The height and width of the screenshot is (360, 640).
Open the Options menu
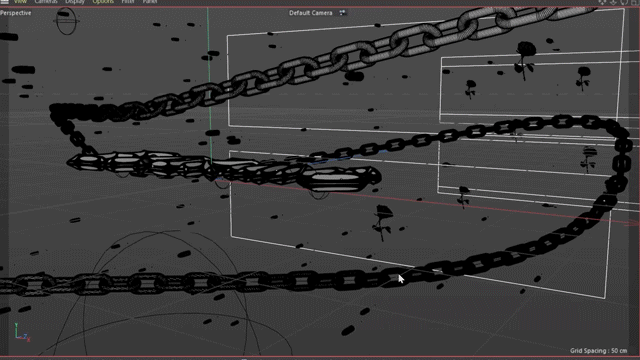103,2
